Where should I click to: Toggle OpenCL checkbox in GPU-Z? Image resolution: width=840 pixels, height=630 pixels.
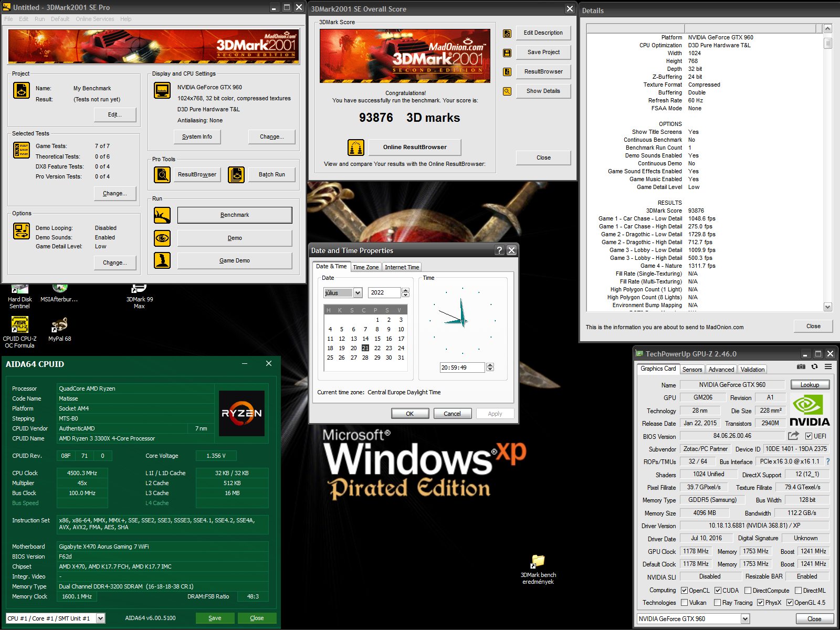684,591
